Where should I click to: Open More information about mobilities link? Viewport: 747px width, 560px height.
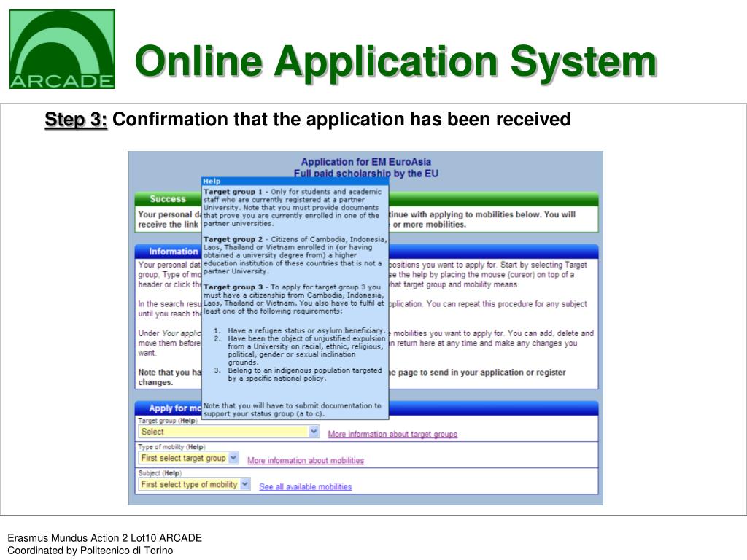(x=306, y=461)
